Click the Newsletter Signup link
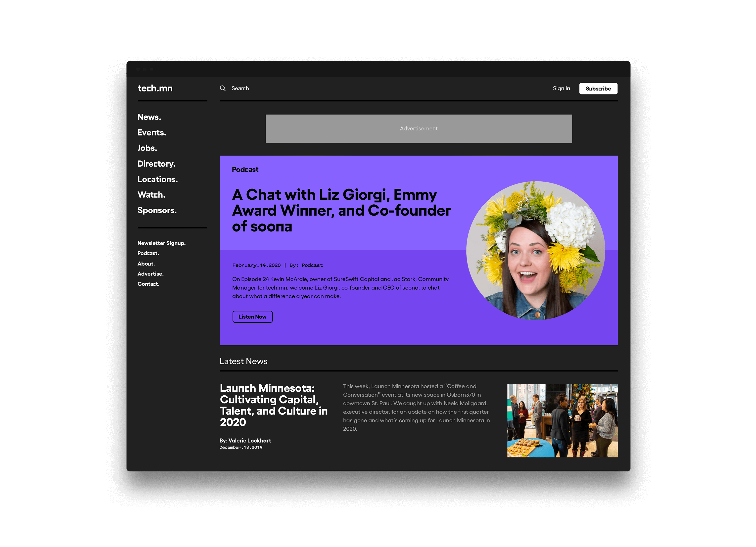This screenshot has height=547, width=756. 161,243
